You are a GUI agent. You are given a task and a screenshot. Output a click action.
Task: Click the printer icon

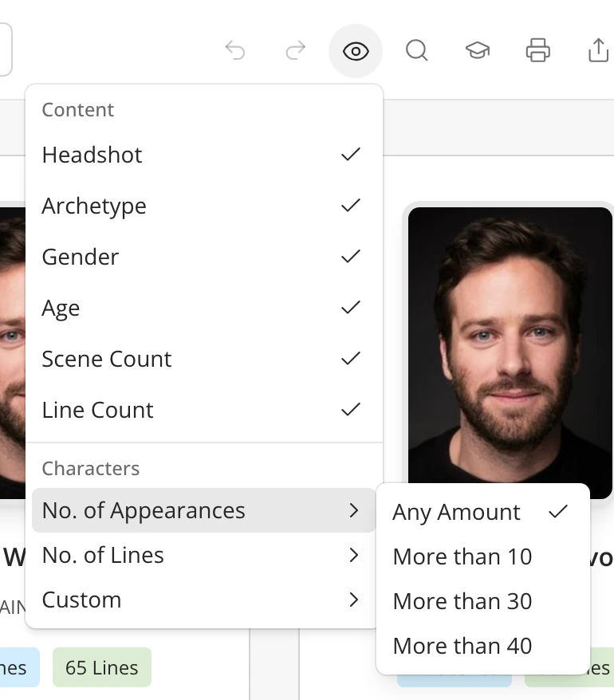tap(538, 50)
